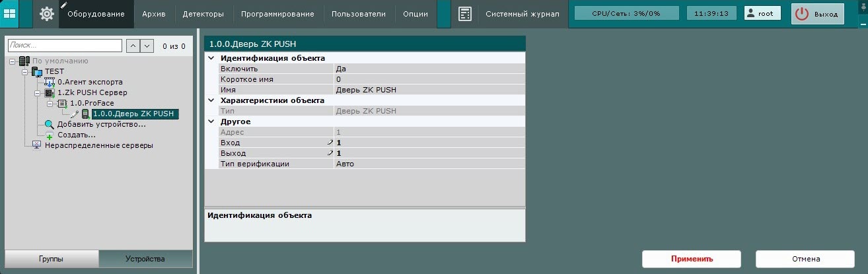The image size is (868, 274).
Task: Click the magnifier icon beside Добавить устройство
Action: [x=50, y=124]
